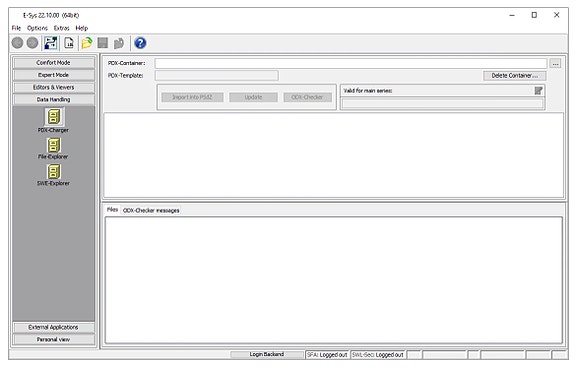The width and height of the screenshot is (575, 368).
Task: Maximize the E-Sys window
Action: (x=534, y=15)
